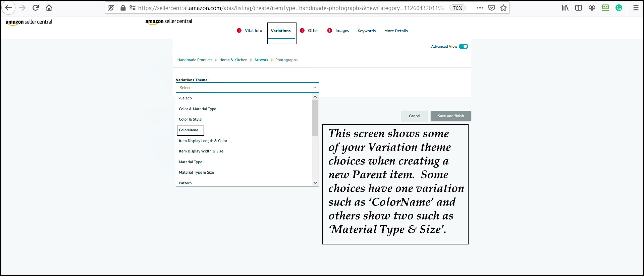
Task: Save page to Pocket icon
Action: 492,8
